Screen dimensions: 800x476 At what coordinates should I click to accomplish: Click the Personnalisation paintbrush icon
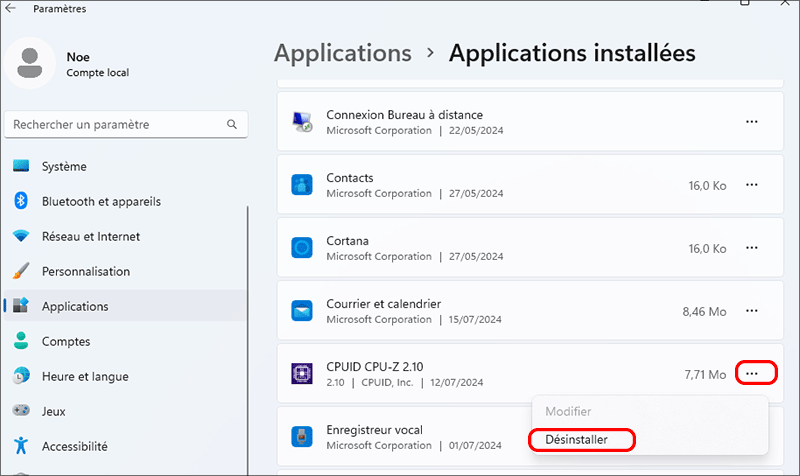pyautogui.click(x=21, y=271)
